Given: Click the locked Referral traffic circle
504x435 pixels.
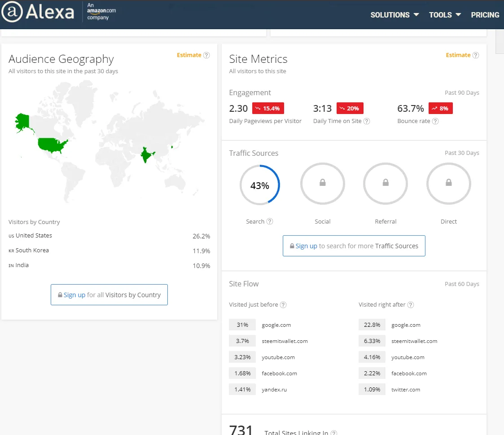Looking at the screenshot, I should (x=386, y=184).
